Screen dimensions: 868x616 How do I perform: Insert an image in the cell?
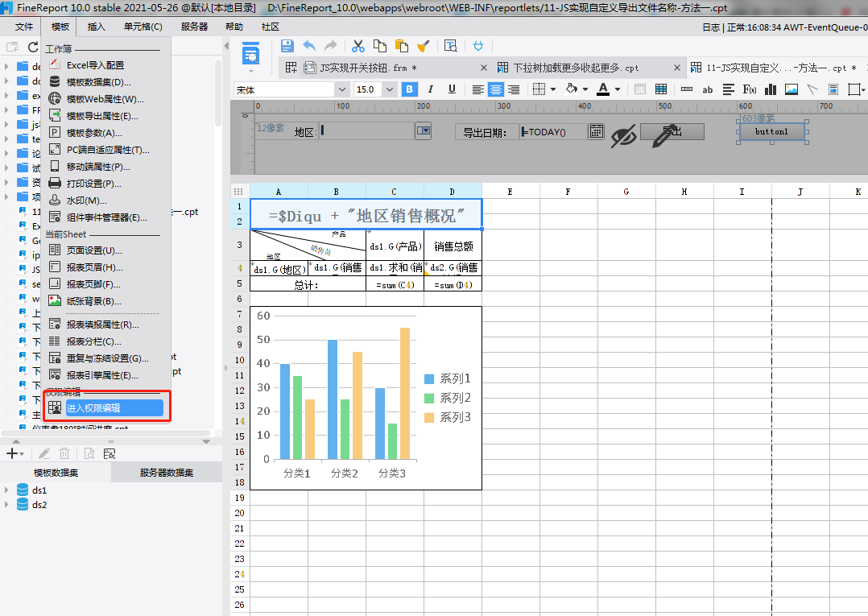(x=792, y=89)
